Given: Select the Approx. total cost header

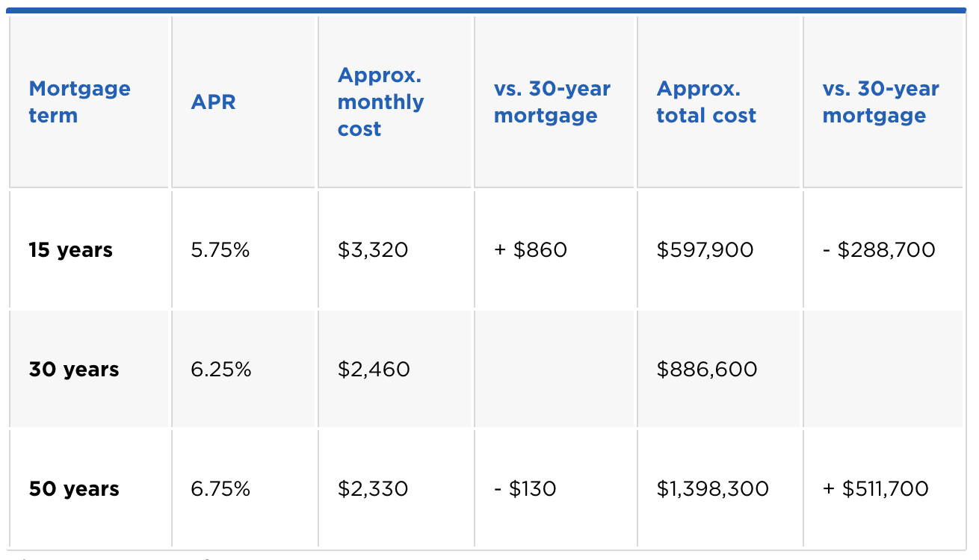Looking at the screenshot, I should (x=705, y=102).
